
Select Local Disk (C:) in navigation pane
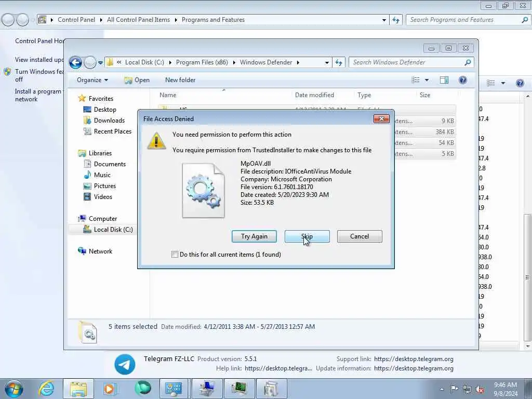(x=113, y=230)
